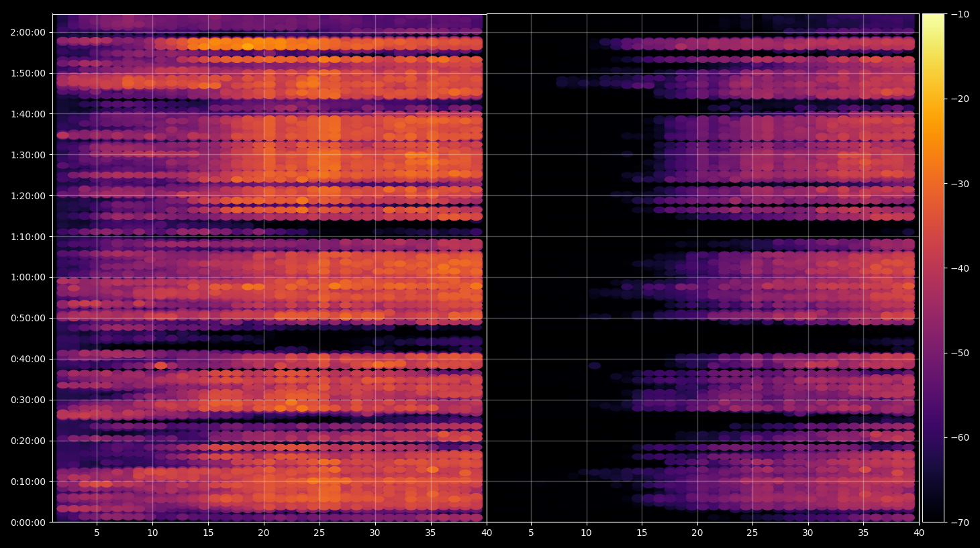Click the −70 colorbar label

click(x=961, y=523)
